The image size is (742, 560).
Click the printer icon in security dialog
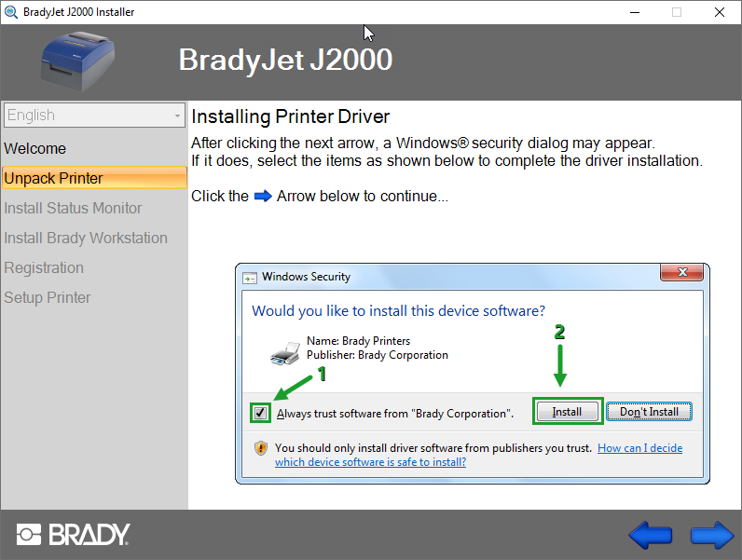(x=285, y=353)
